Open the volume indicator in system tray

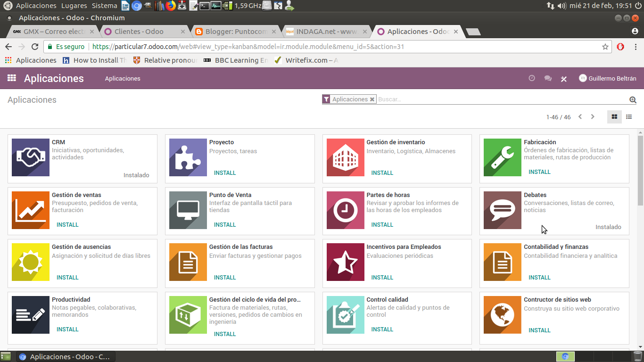click(561, 6)
